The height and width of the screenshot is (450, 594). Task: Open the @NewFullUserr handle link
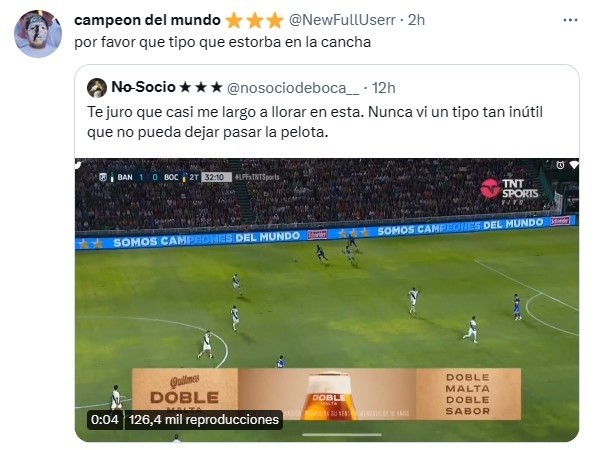[x=342, y=20]
